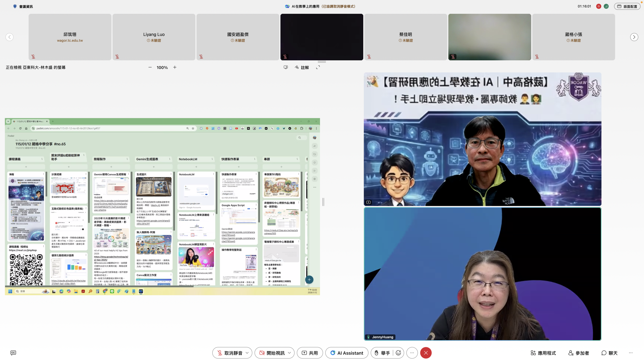Open the Chat (聊天) panel
644x362 pixels.
[x=609, y=353]
